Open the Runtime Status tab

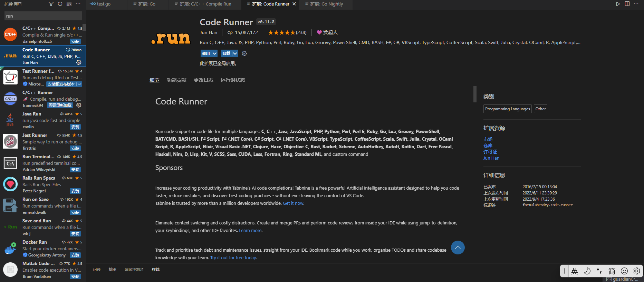click(x=233, y=80)
